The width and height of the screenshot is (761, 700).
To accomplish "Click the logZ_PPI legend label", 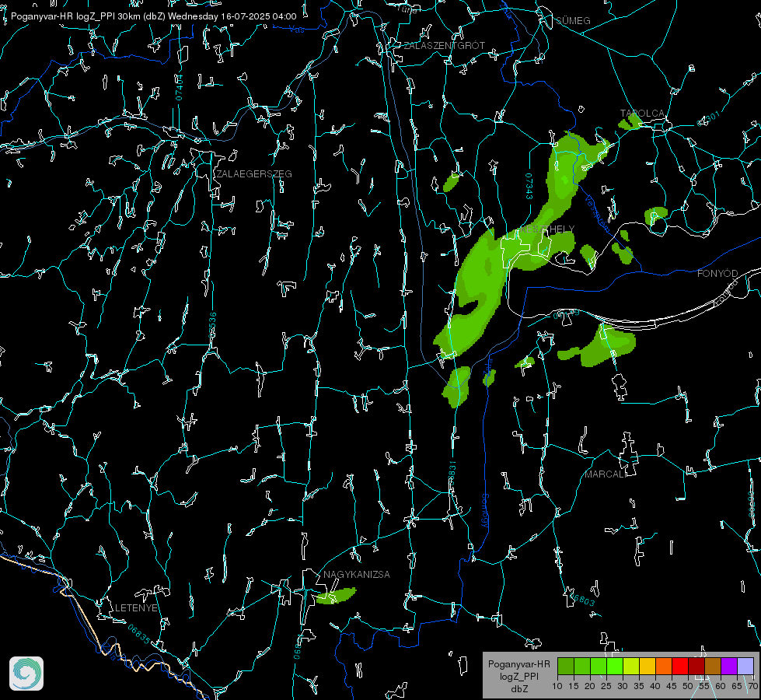I will pyautogui.click(x=518, y=676).
